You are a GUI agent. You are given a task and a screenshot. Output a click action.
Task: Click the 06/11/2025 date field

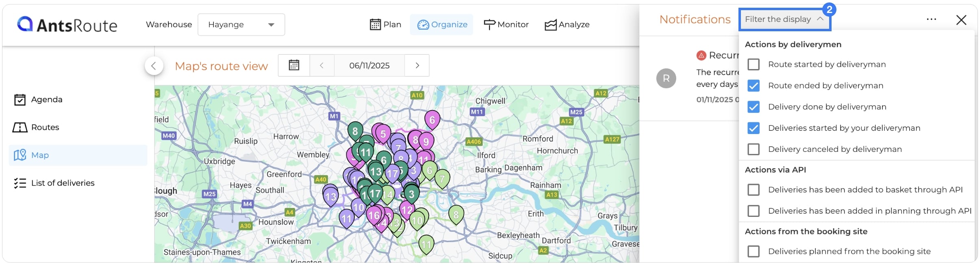point(369,65)
